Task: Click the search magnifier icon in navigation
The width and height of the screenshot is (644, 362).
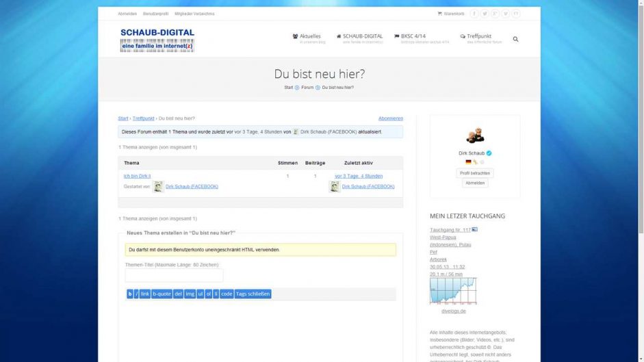Action: tap(515, 39)
